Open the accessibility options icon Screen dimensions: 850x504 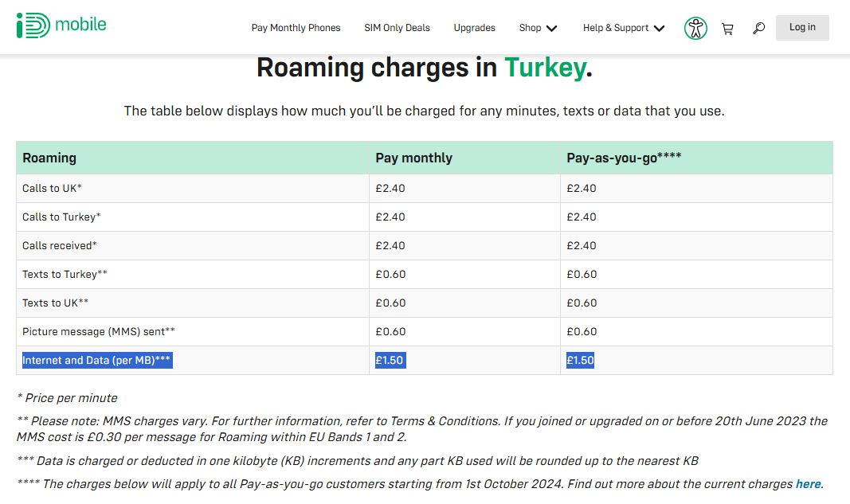pyautogui.click(x=695, y=28)
